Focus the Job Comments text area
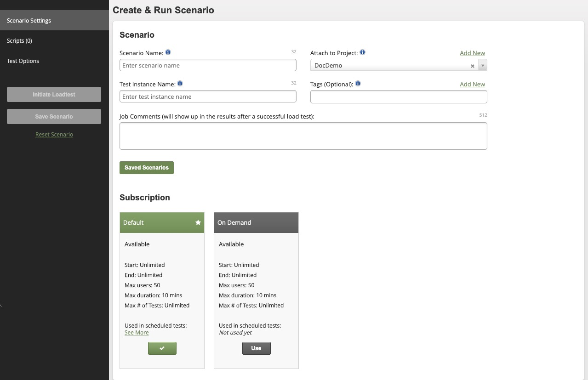Screen dimensions: 588x380 (x=303, y=136)
